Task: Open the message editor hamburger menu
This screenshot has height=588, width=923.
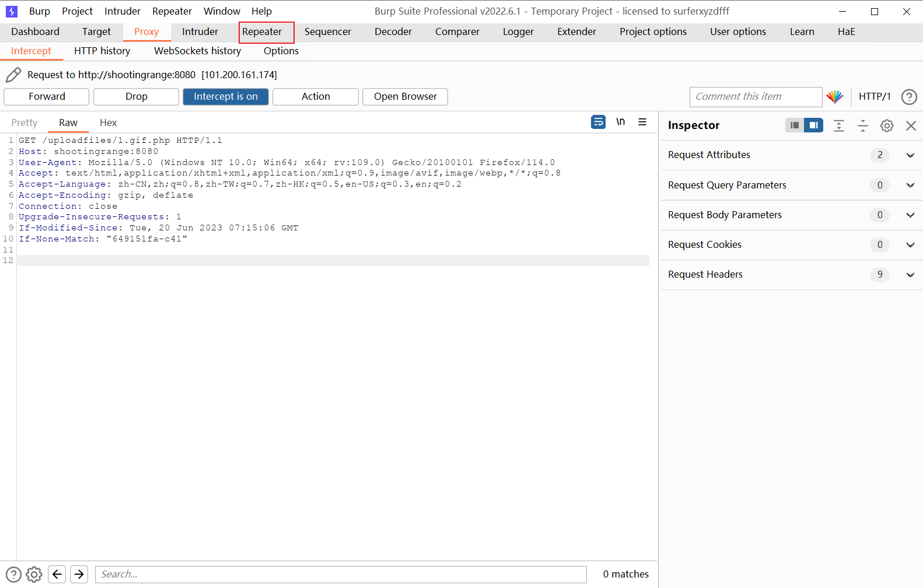Action: click(x=642, y=122)
